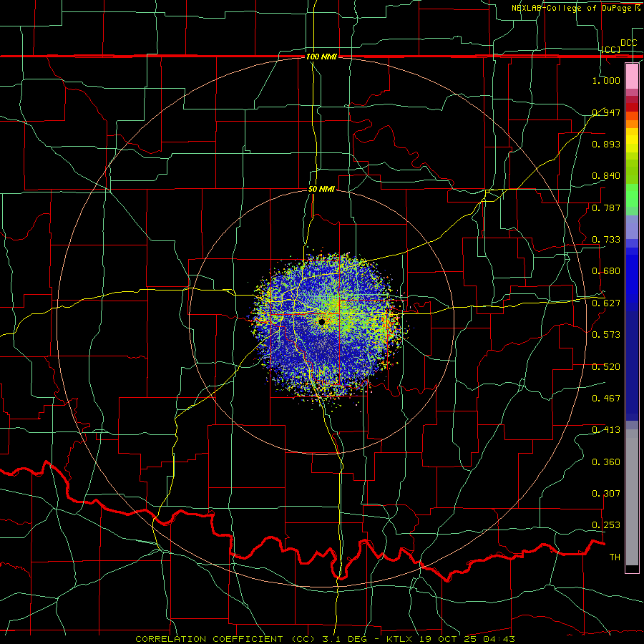
Task: Click the pink segment of the color scale
Action: coord(632,76)
